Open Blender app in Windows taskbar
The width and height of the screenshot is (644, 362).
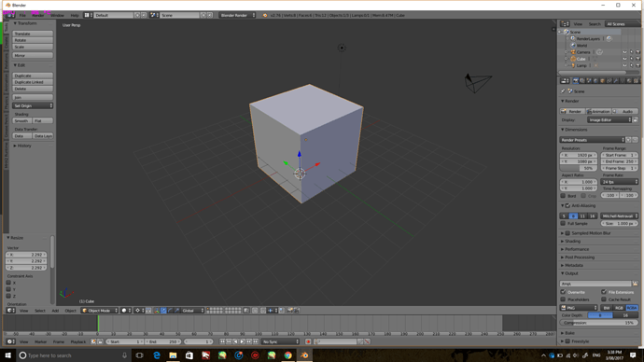click(x=304, y=355)
